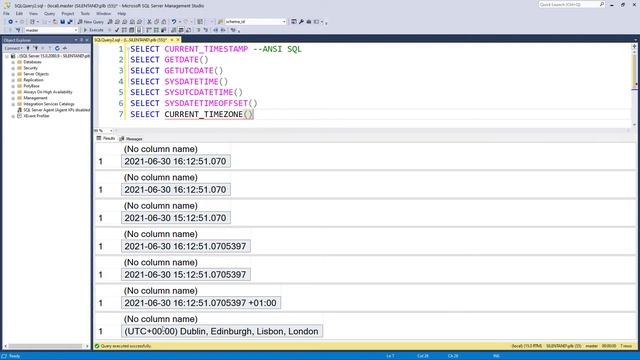Click the New Query button
This screenshot has width=640, height=360.
[x=91, y=22]
